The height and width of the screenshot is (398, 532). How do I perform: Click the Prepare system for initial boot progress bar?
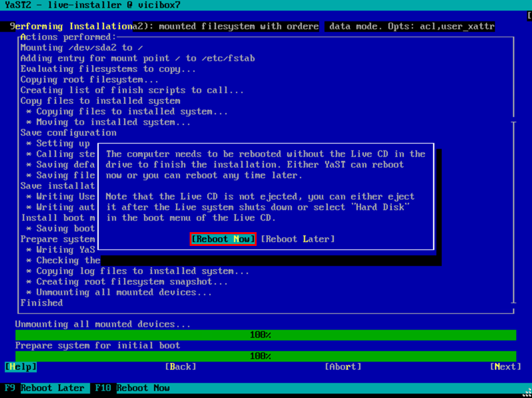click(x=265, y=356)
